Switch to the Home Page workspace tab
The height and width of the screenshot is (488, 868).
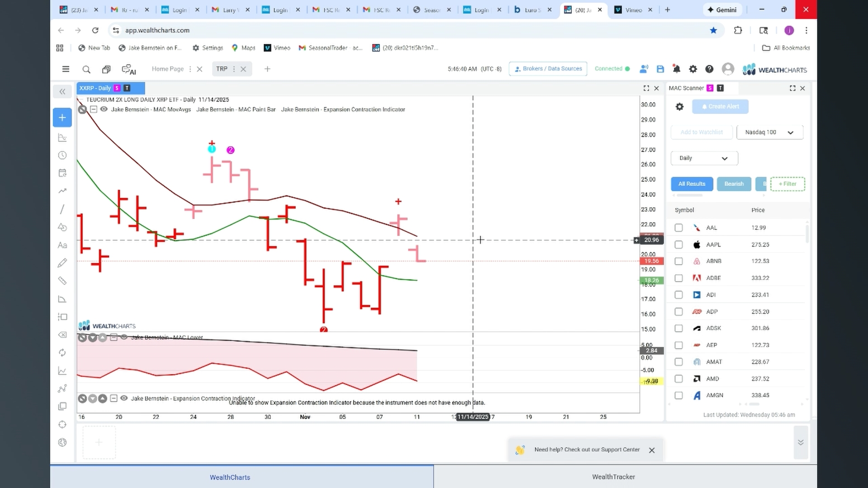coord(168,69)
